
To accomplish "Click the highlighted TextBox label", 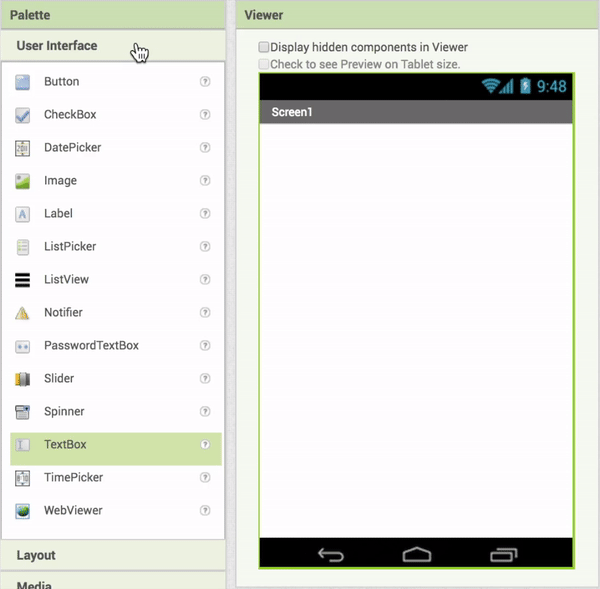I will tap(65, 444).
